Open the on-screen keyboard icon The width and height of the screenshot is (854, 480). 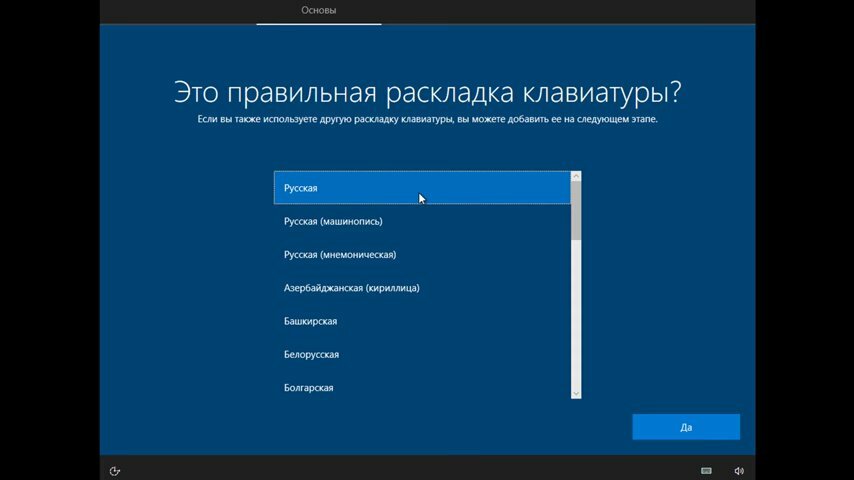[706, 471]
